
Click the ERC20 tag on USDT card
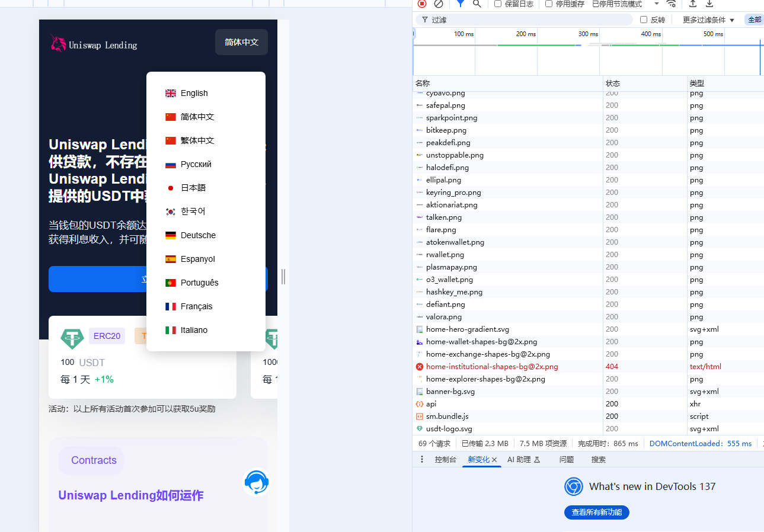107,336
